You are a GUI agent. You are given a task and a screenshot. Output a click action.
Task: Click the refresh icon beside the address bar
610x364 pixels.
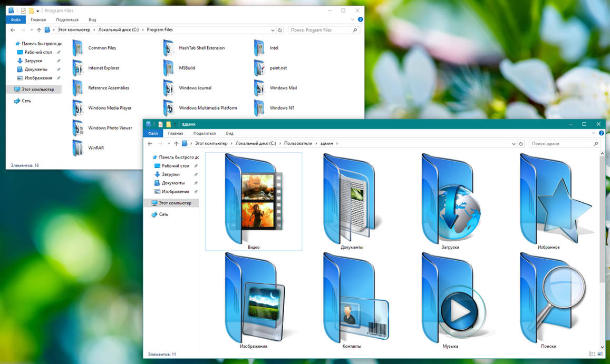521,143
